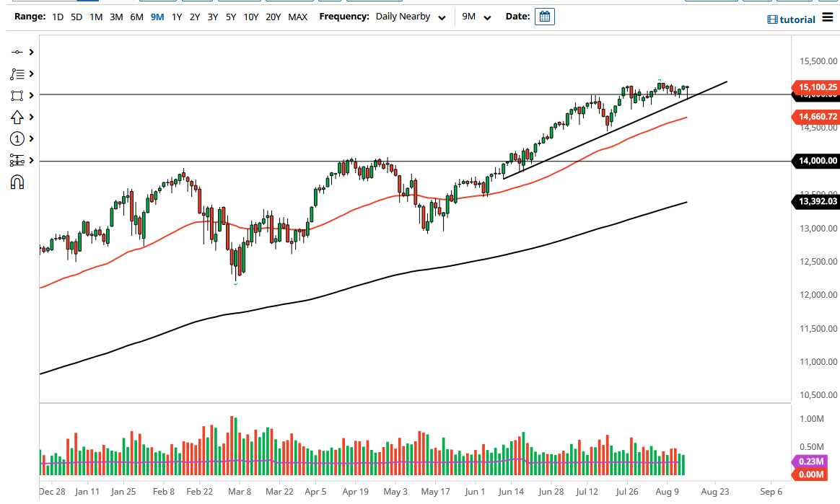Open the Date picker calendar
Image resolution: width=840 pixels, height=504 pixels.
click(x=544, y=16)
